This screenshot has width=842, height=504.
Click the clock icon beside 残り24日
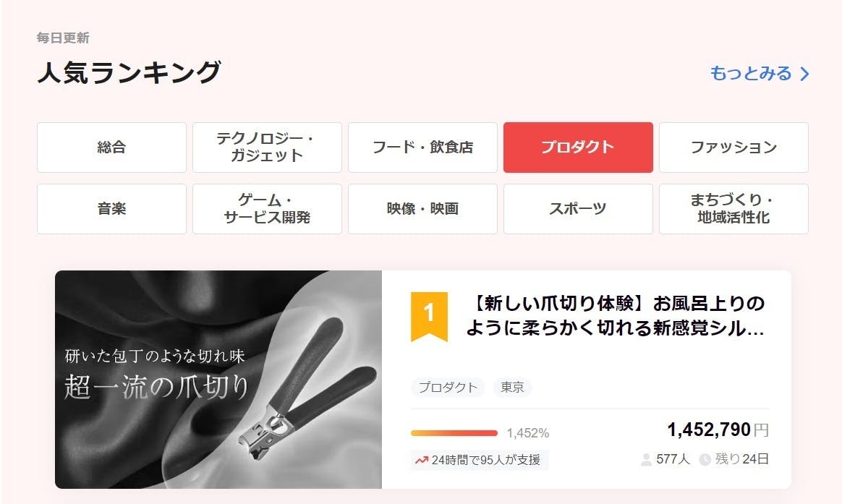705,459
